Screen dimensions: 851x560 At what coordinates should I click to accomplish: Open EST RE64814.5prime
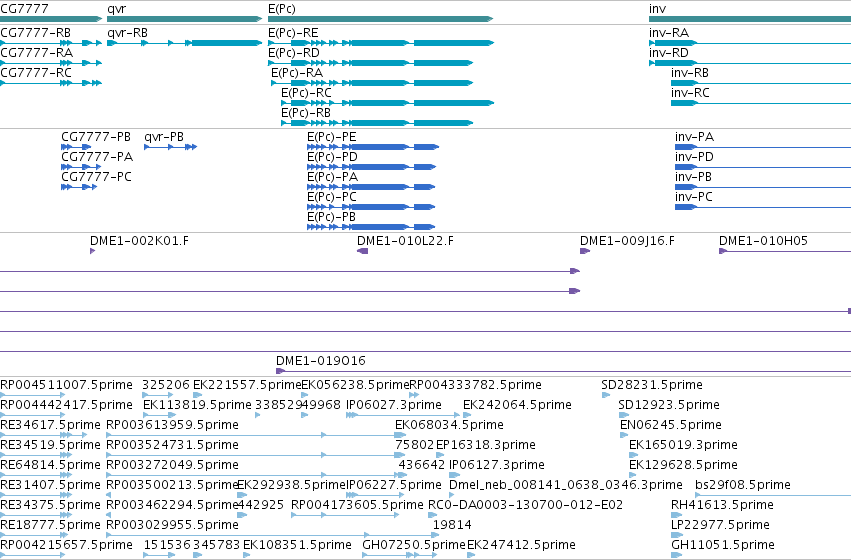click(x=50, y=466)
